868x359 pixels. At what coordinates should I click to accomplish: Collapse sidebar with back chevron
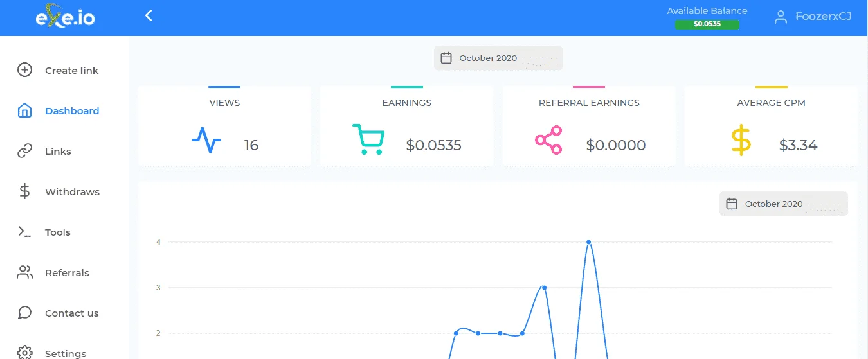coord(149,15)
